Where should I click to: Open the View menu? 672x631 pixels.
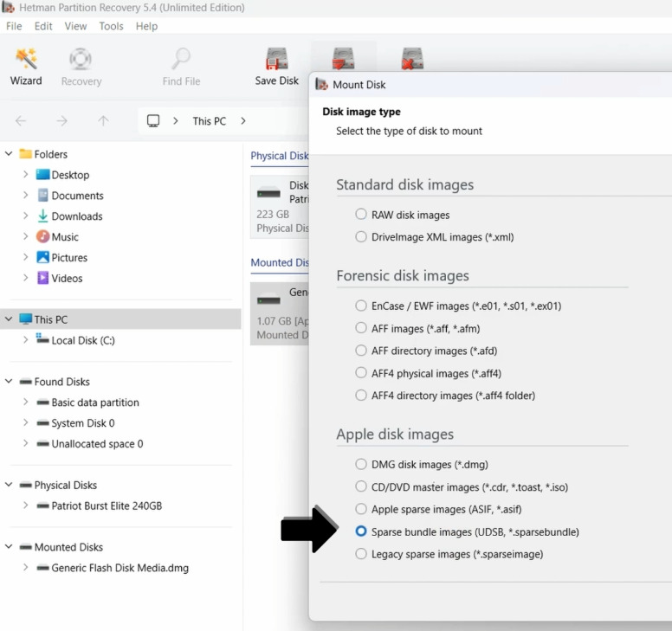pos(75,26)
